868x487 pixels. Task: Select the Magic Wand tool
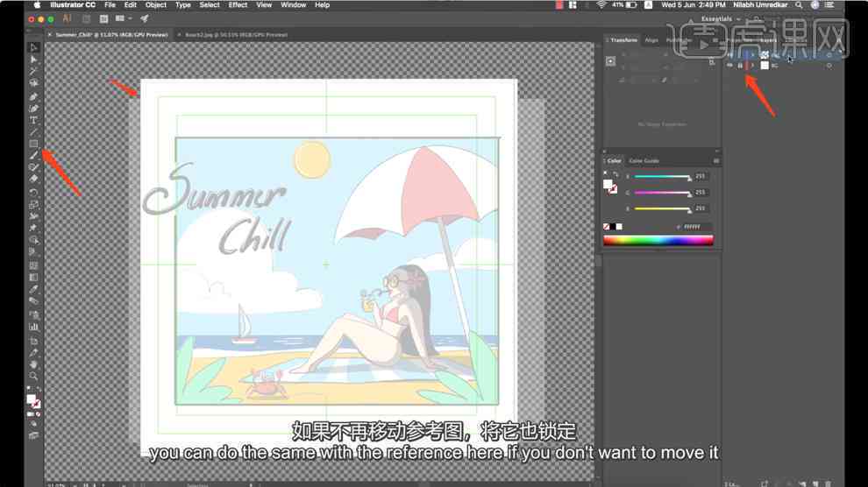(x=34, y=71)
